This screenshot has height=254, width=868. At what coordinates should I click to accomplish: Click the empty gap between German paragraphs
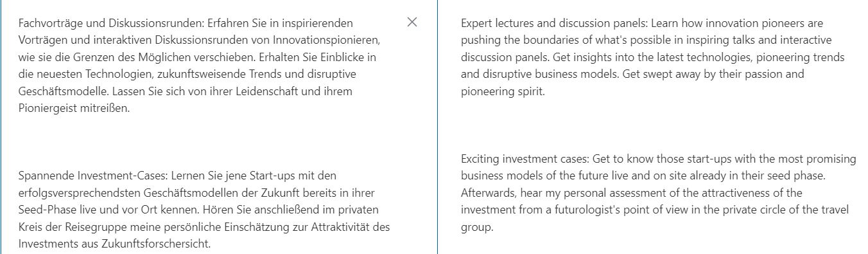tap(201, 142)
